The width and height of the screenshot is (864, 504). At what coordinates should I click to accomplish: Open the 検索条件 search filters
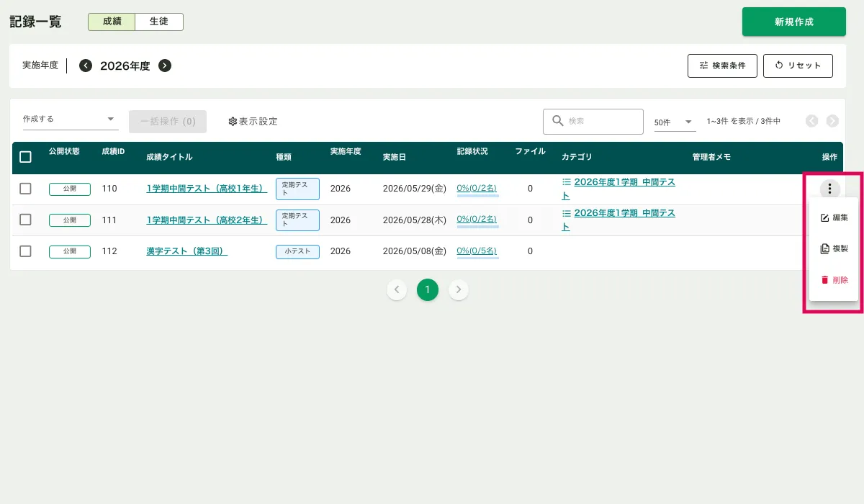(722, 66)
